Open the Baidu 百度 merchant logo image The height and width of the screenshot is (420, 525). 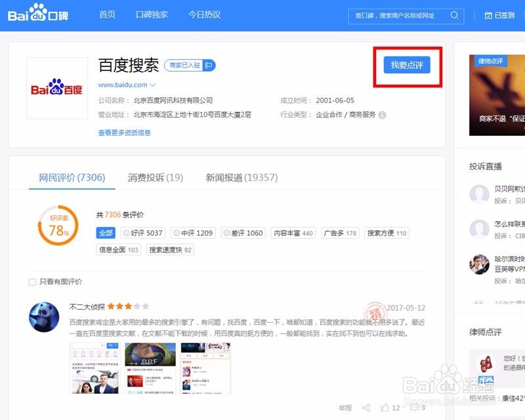tap(57, 88)
